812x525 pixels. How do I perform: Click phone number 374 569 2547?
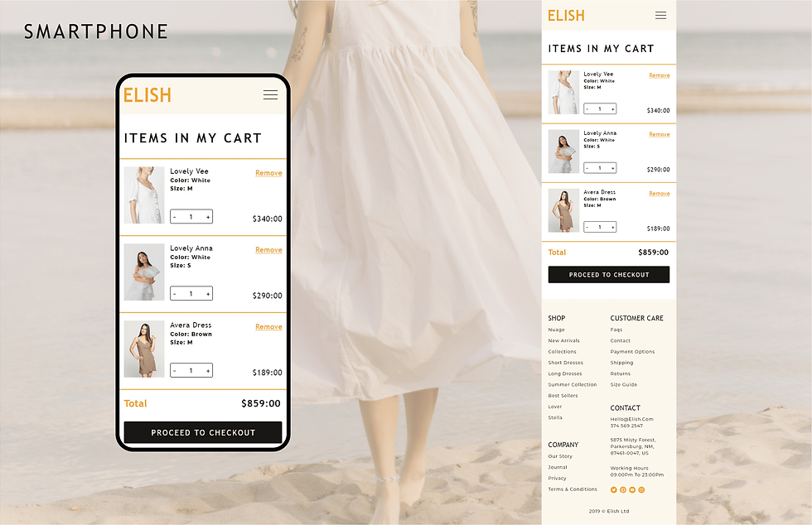click(x=626, y=426)
